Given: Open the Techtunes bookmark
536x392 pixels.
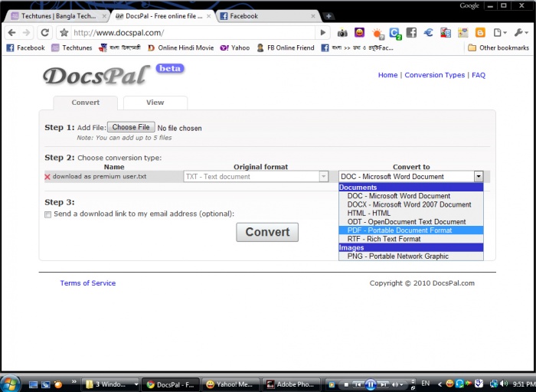Looking at the screenshot, I should click(x=72, y=47).
